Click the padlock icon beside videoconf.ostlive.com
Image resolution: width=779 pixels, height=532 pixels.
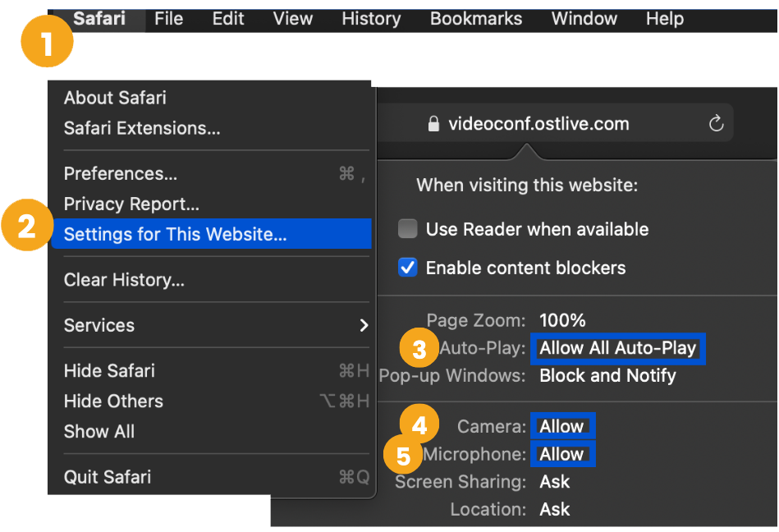click(x=434, y=125)
